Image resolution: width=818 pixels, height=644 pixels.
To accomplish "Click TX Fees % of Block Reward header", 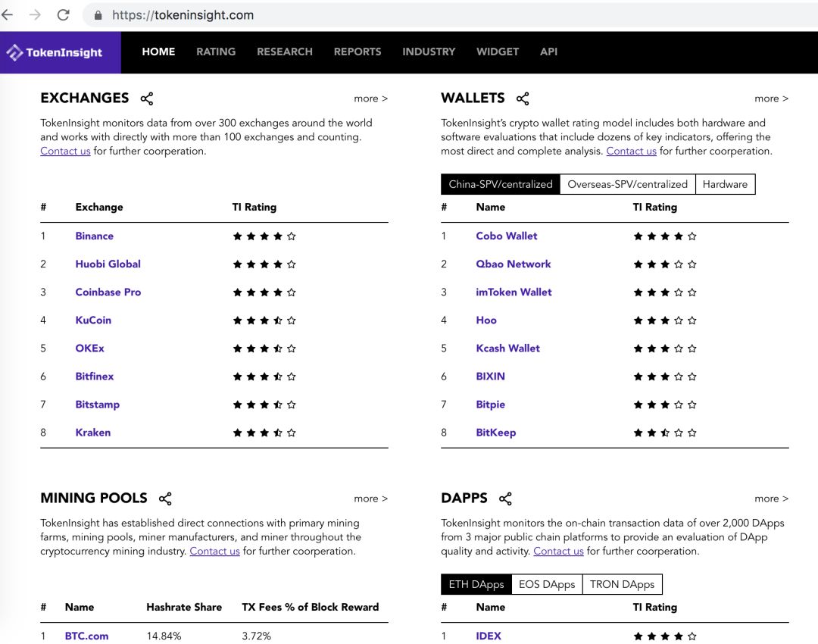I will coord(311,607).
